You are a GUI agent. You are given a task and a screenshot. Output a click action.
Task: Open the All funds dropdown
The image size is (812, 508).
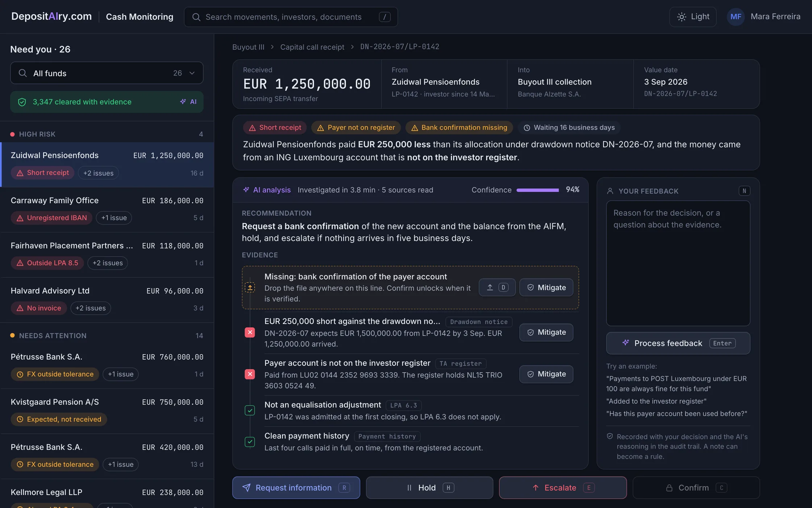click(x=107, y=73)
